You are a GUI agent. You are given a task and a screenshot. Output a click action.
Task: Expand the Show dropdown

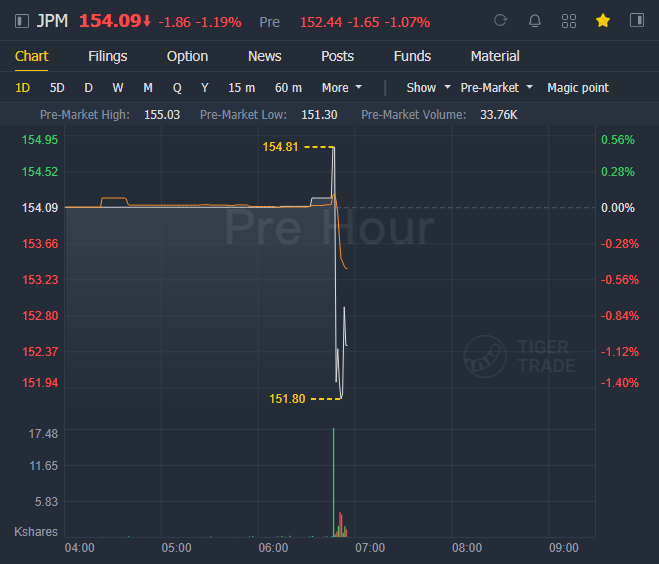coord(428,88)
